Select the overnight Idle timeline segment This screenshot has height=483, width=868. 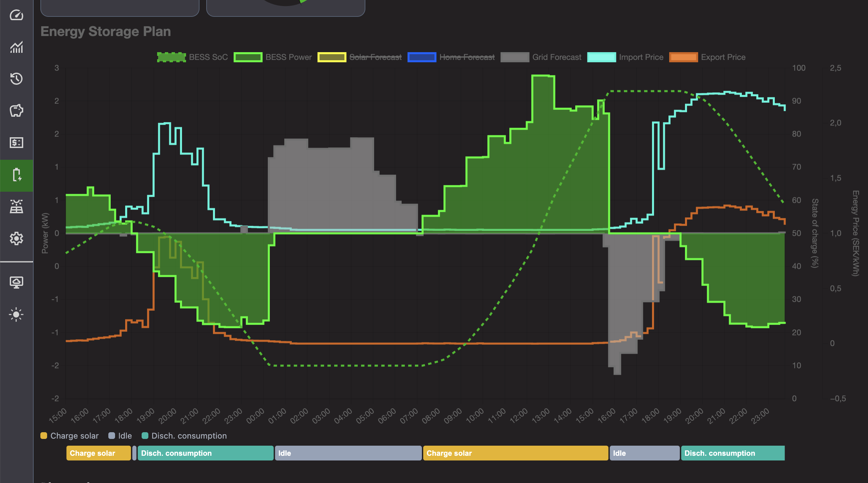[348, 453]
